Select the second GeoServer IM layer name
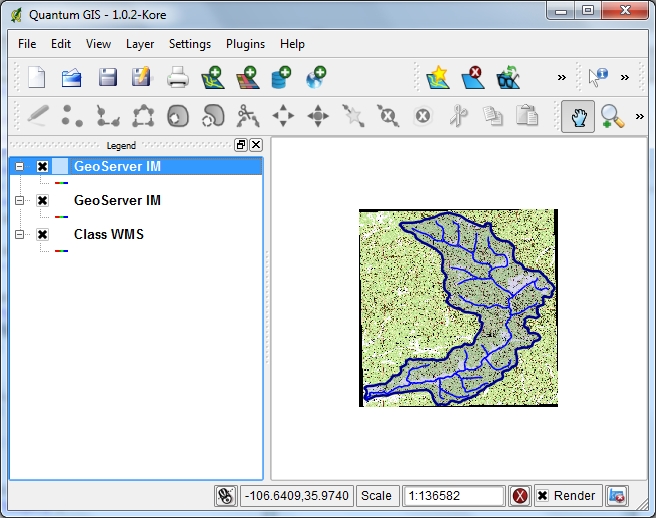The height and width of the screenshot is (518, 656). (117, 200)
